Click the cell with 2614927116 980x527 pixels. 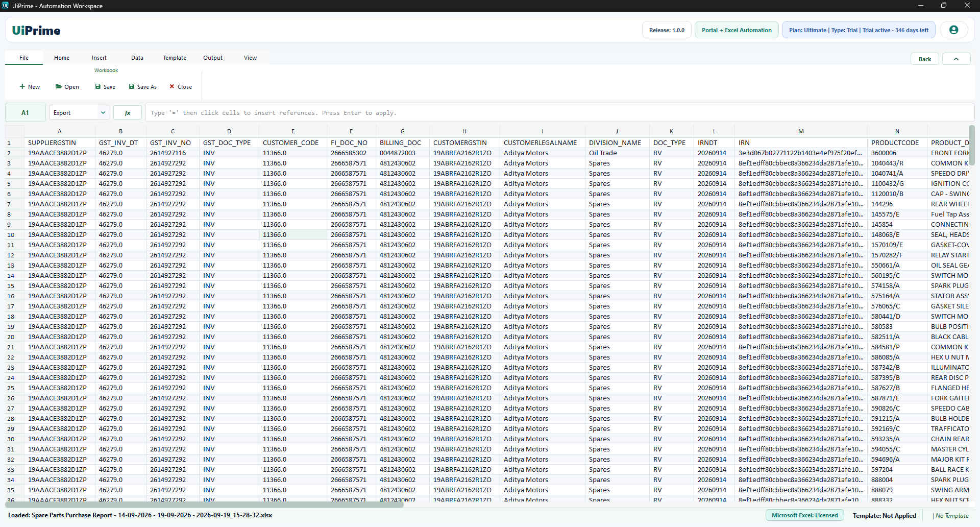(173, 153)
